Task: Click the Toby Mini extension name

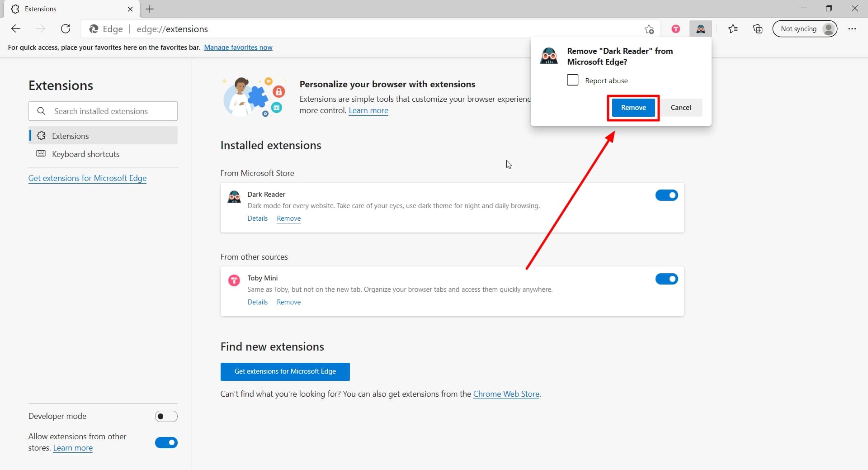Action: [x=263, y=278]
